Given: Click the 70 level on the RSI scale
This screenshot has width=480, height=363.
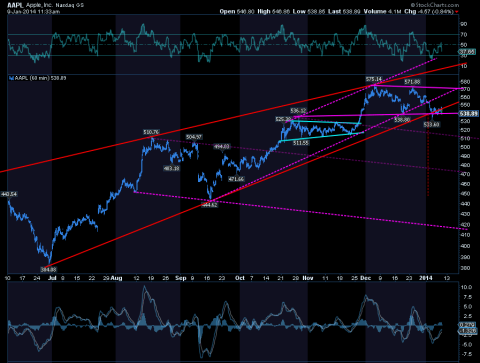Looking at the screenshot, I should click(464, 35).
